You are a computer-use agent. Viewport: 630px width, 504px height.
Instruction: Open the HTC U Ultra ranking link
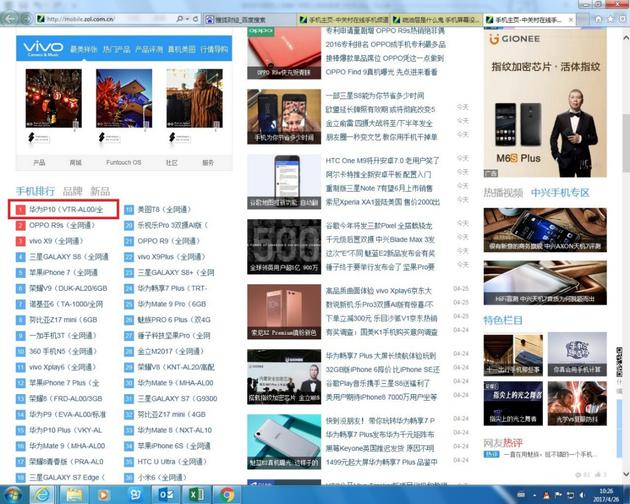(x=172, y=461)
